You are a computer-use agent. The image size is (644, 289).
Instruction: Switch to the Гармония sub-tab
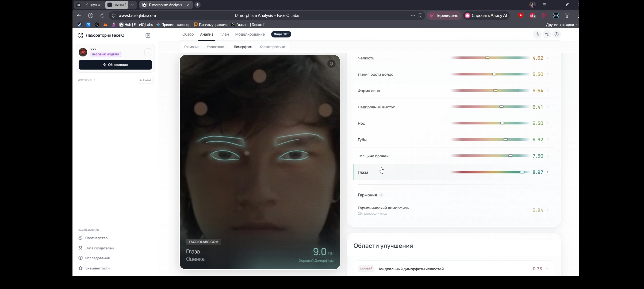coord(192,47)
